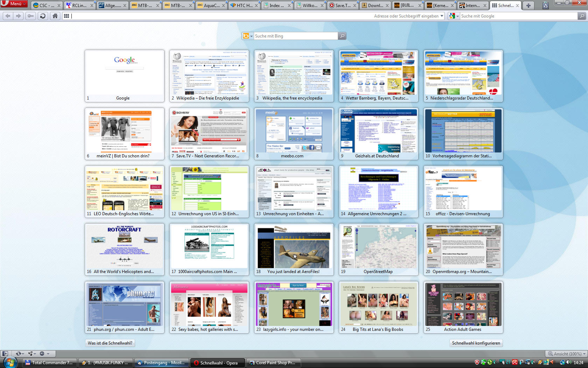588x368 pixels.
Task: Click the Schnellwahl konfigurieren button
Action: click(x=476, y=343)
